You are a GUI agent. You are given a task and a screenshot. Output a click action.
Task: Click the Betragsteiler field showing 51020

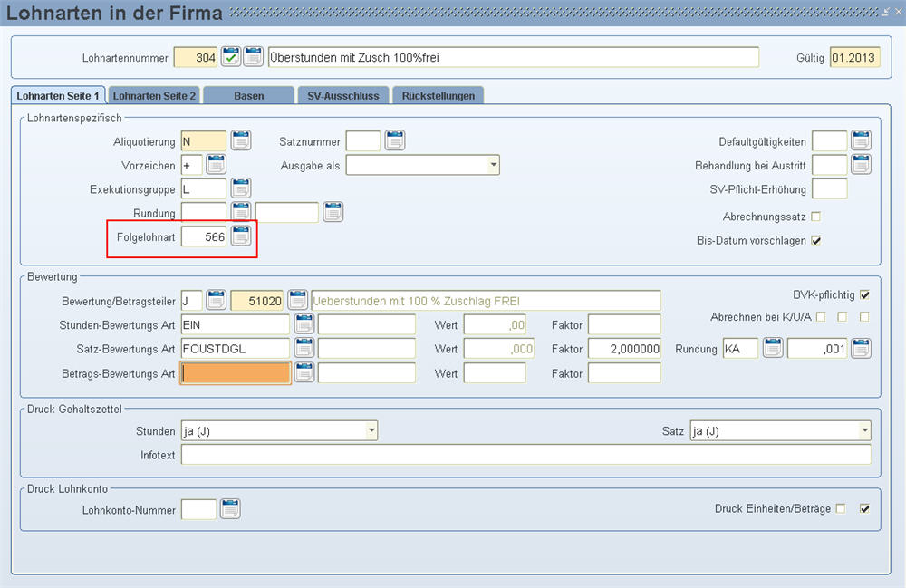pyautogui.click(x=256, y=301)
